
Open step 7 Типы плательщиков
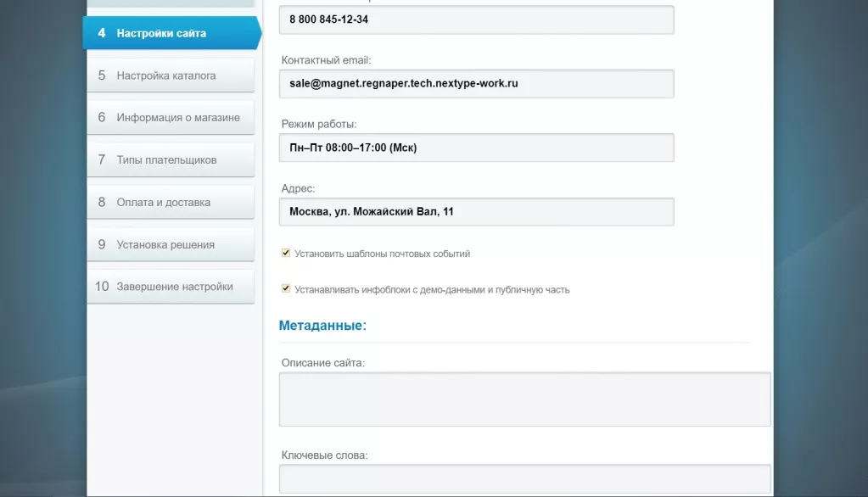[171, 160]
